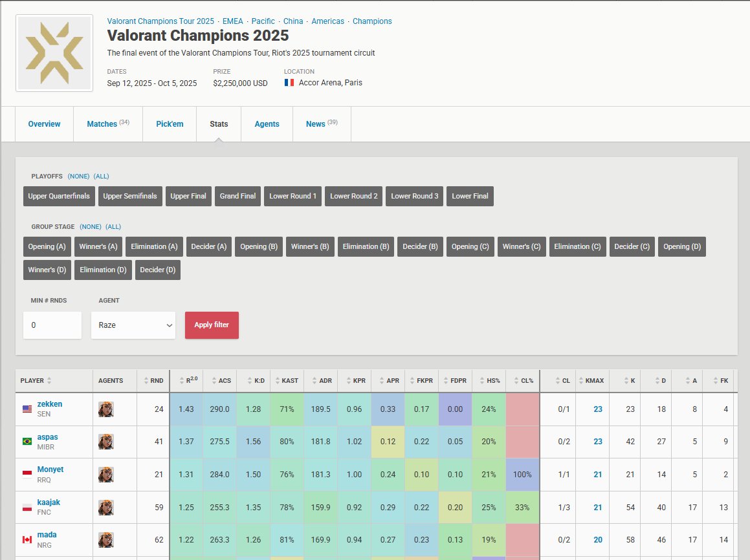Click the USA flag next to zekken

tap(27, 409)
